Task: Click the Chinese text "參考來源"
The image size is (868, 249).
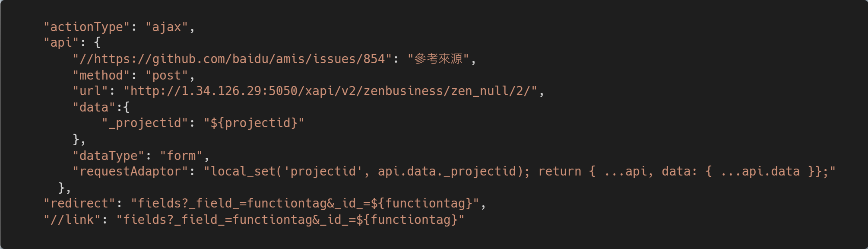Action: 438,59
